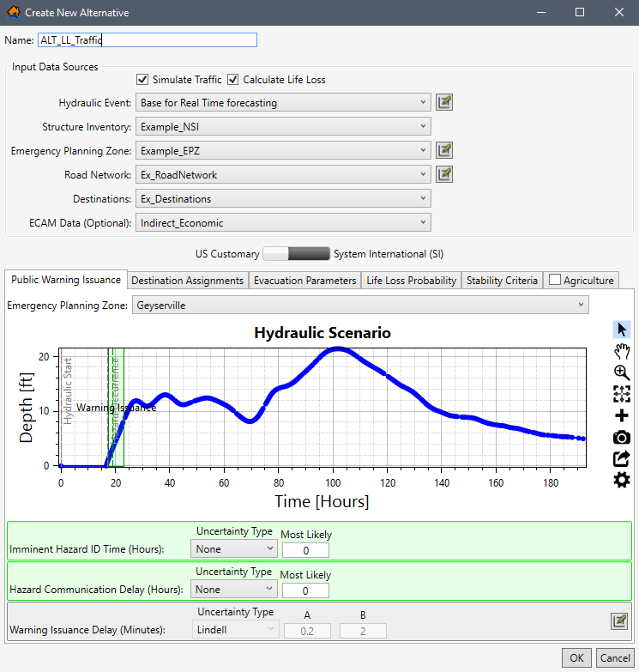Take chart snapshot with camera icon

[622, 438]
